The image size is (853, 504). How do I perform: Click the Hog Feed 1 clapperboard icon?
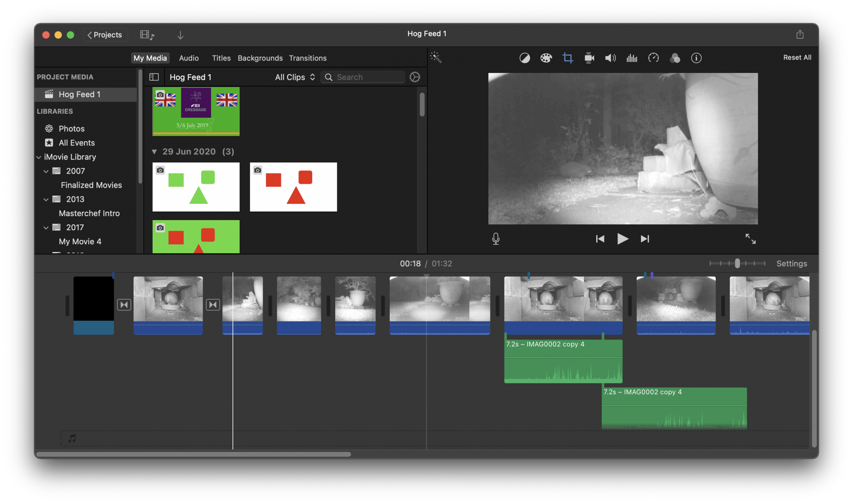49,94
